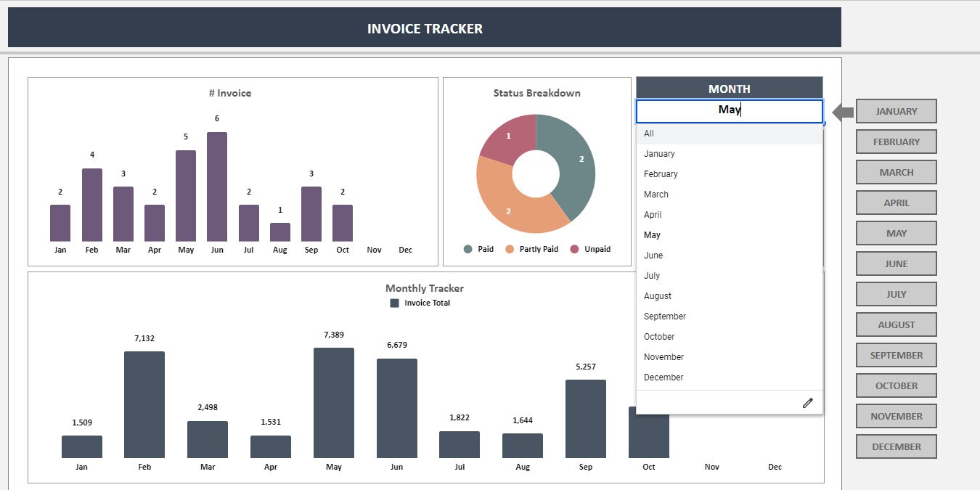Viewport: 980px width, 490px height.
Task: Select 'All' in the month dropdown
Action: [x=730, y=134]
